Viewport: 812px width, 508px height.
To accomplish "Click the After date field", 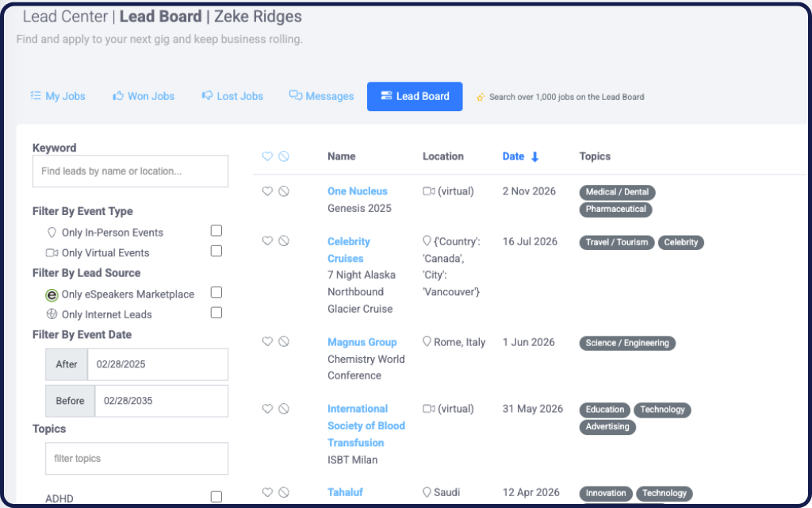I will click(158, 364).
